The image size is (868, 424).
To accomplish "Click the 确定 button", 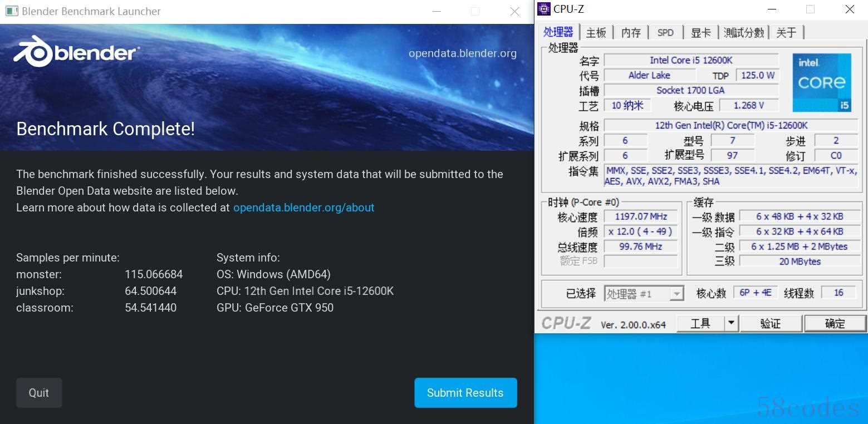I will [x=835, y=323].
